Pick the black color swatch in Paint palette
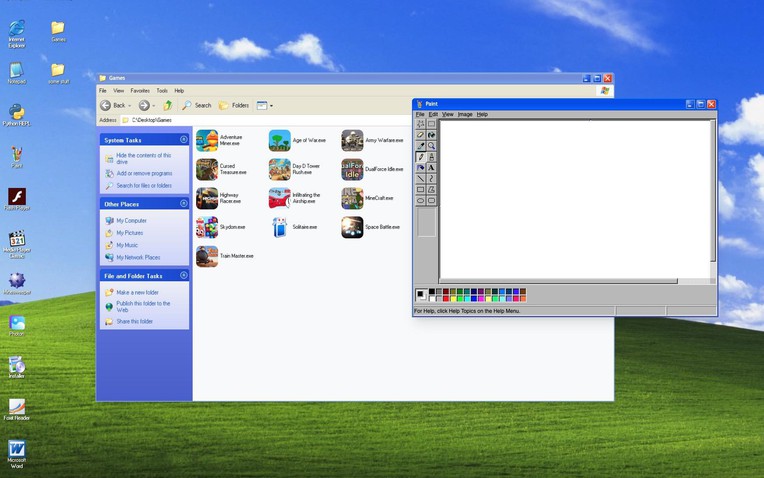764x478 pixels. 432,291
